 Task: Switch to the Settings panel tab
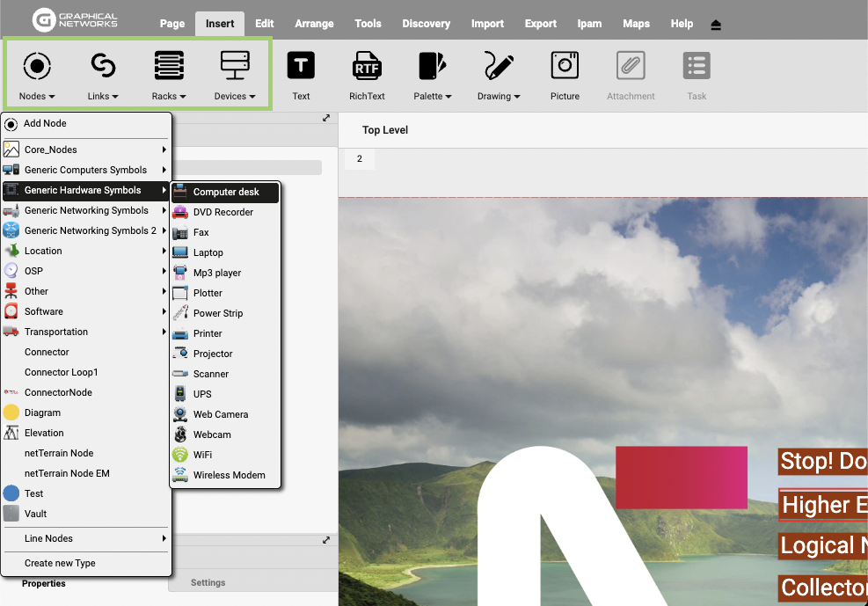point(208,582)
